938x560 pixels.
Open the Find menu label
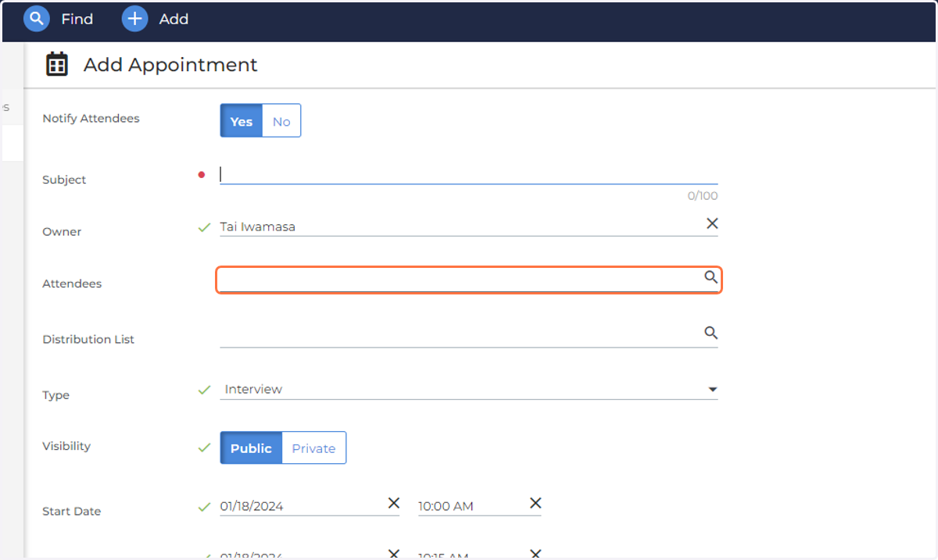77,19
